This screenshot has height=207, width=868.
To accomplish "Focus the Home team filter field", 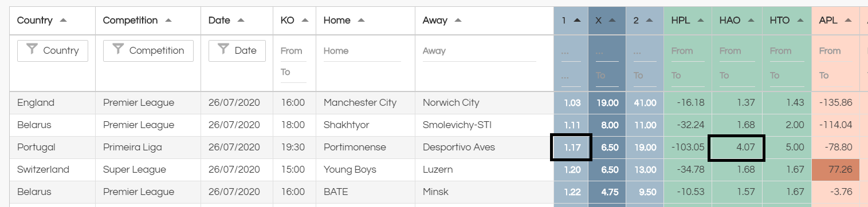I will pyautogui.click(x=362, y=51).
